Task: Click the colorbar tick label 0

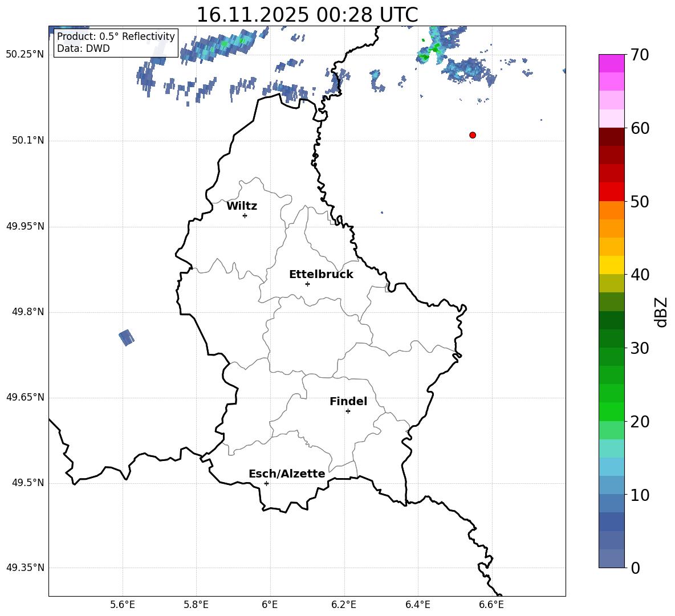Action: click(x=636, y=568)
